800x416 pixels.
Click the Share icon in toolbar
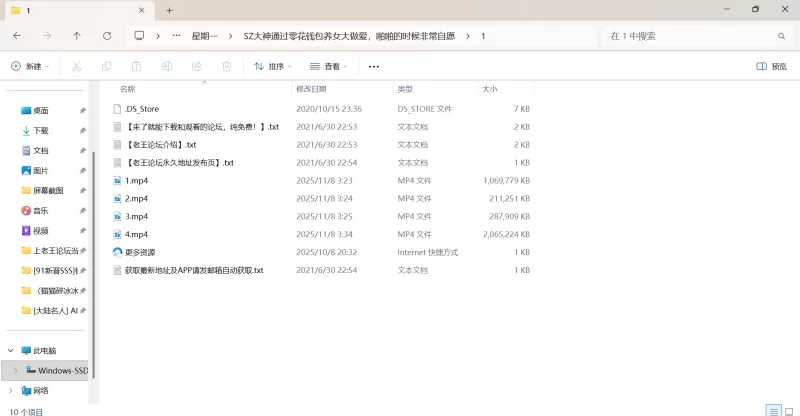(x=197, y=67)
